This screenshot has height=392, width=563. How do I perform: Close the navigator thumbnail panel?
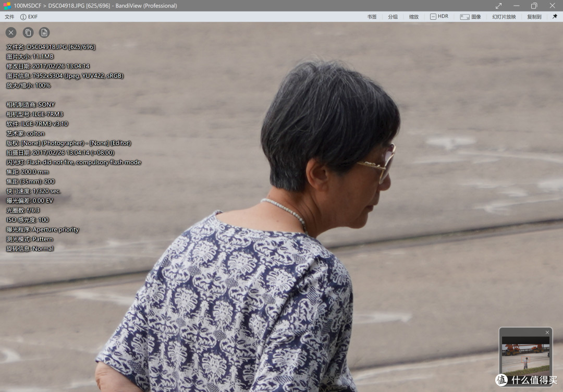tap(547, 333)
